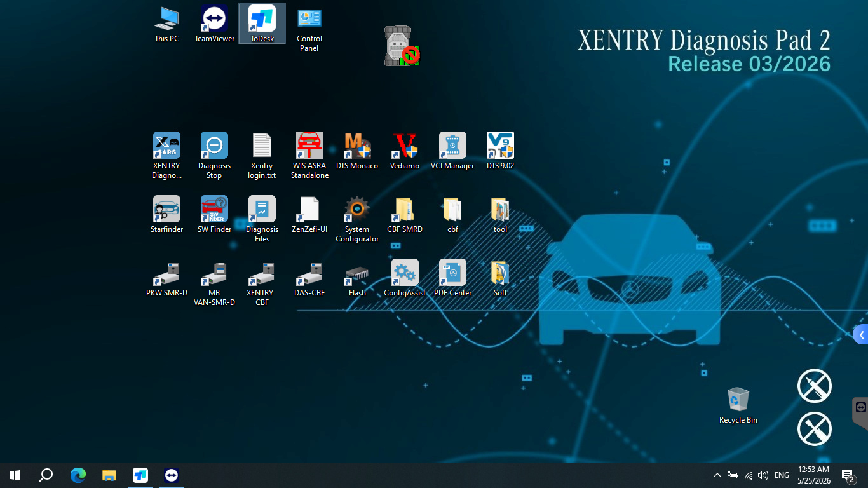Screen dimensions: 868x488
Task: Click the upper crossed-out tool circle icon
Action: (815, 386)
